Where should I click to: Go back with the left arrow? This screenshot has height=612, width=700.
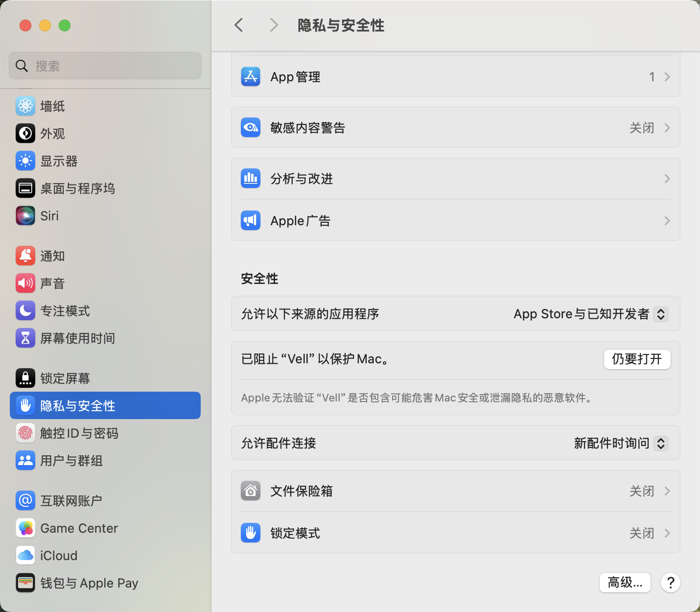click(239, 25)
